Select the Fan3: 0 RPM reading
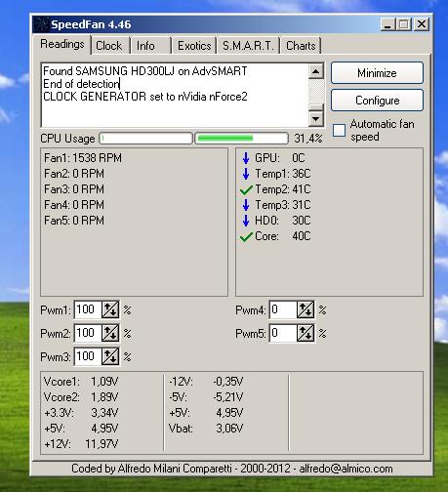The image size is (448, 492). pyautogui.click(x=74, y=189)
